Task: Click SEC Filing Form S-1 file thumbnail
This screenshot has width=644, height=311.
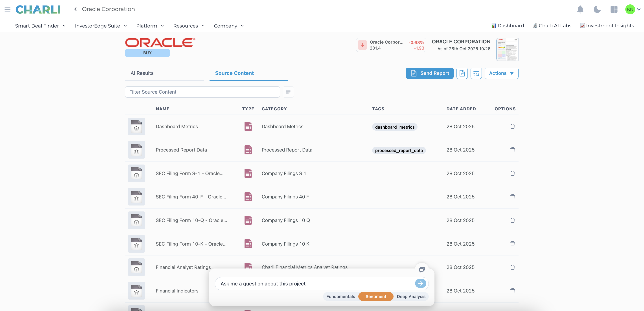Action: [x=136, y=173]
